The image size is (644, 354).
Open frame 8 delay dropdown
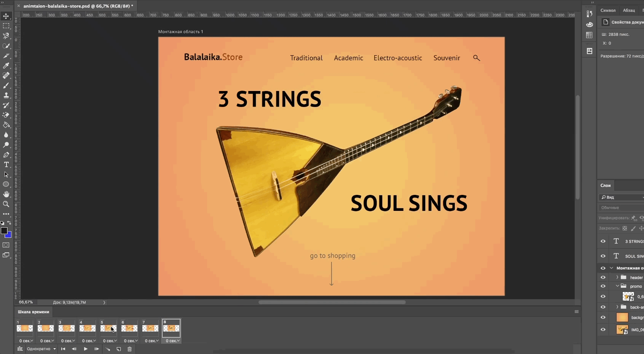172,341
